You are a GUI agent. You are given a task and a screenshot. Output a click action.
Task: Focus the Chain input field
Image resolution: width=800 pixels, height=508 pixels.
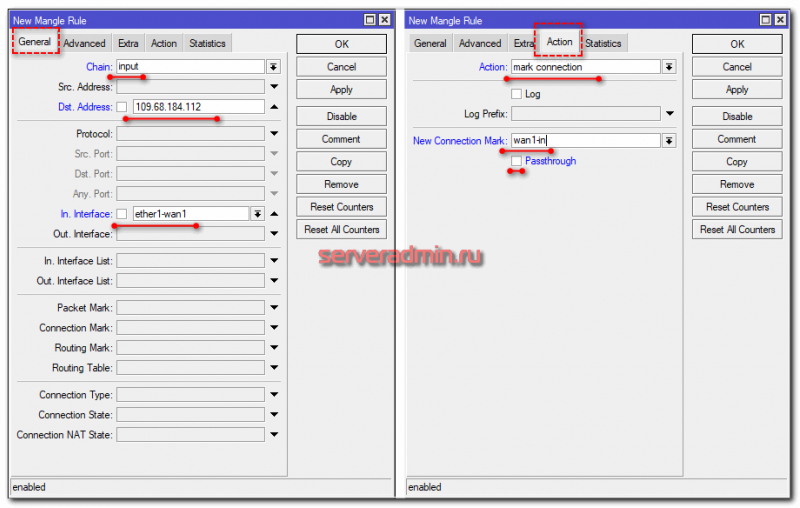click(x=190, y=66)
